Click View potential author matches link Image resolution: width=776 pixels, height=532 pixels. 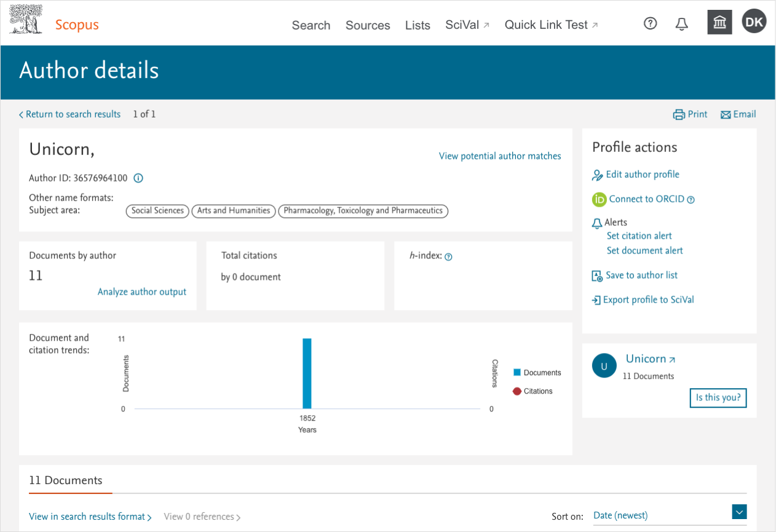coord(500,156)
